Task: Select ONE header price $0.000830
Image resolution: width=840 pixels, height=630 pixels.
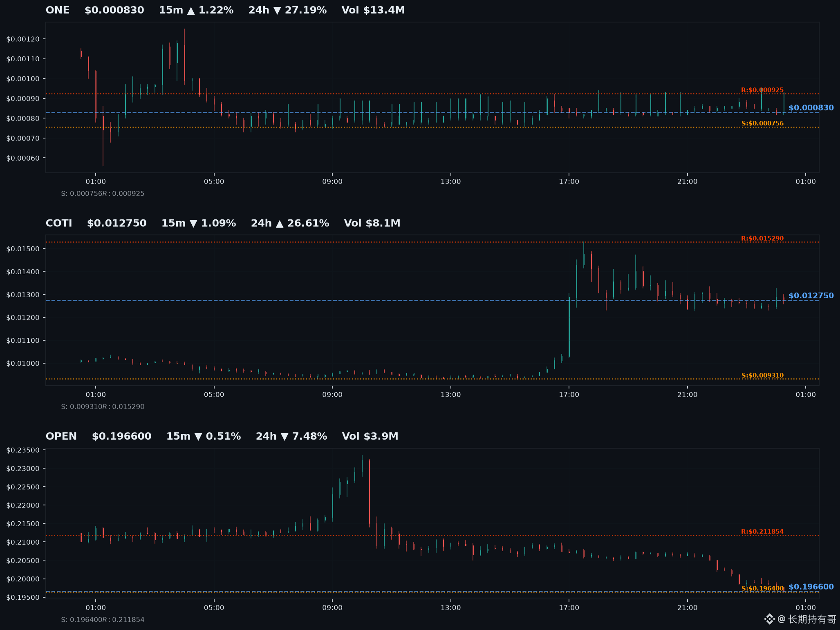Action: (114, 10)
